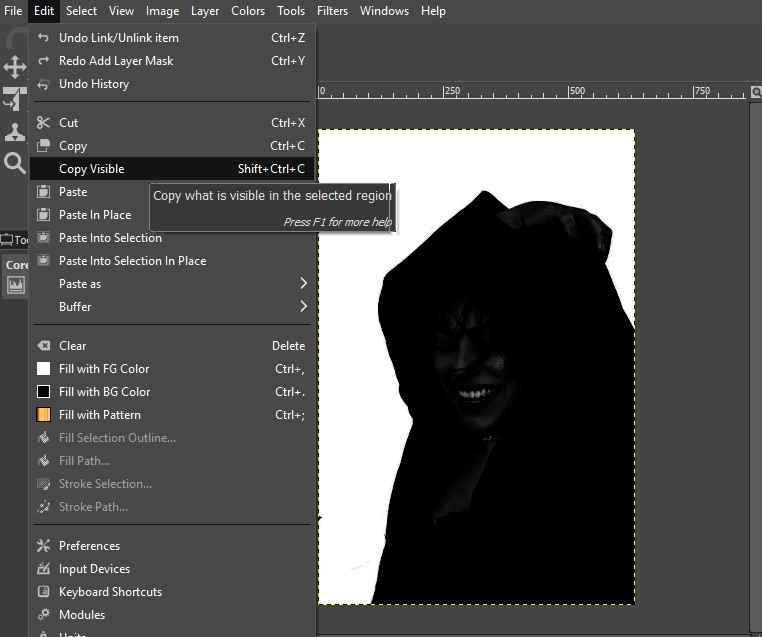762x637 pixels.
Task: Open the View menu
Action: [x=121, y=11]
